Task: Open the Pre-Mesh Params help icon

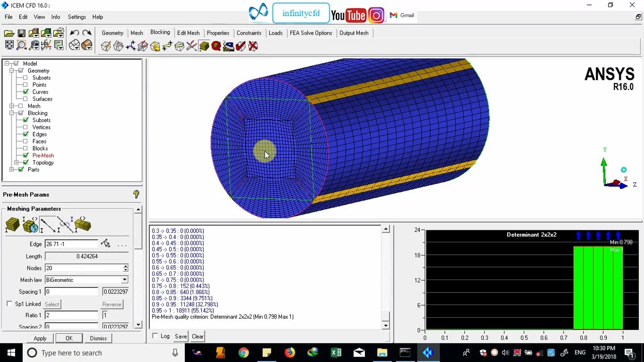Action: 136,195
